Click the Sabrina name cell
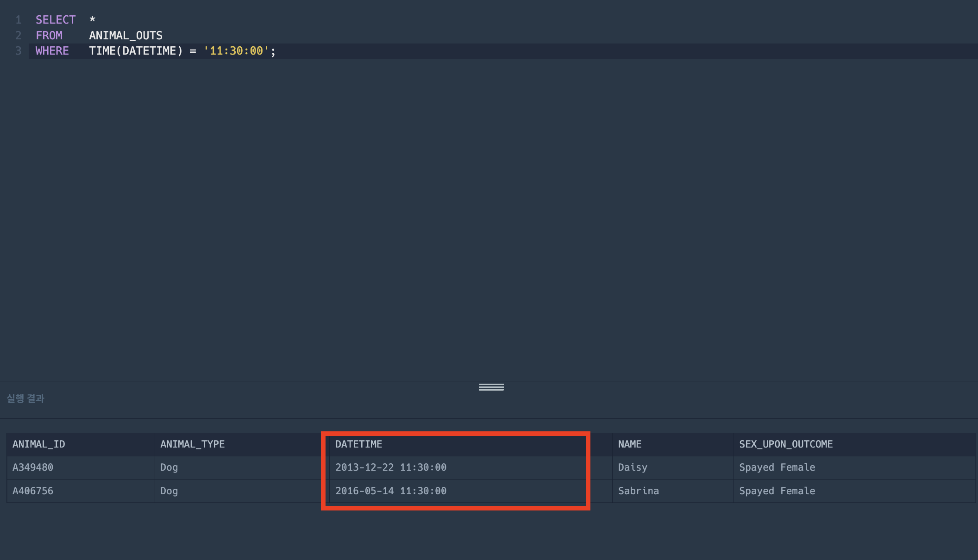Image resolution: width=978 pixels, height=560 pixels. click(638, 491)
